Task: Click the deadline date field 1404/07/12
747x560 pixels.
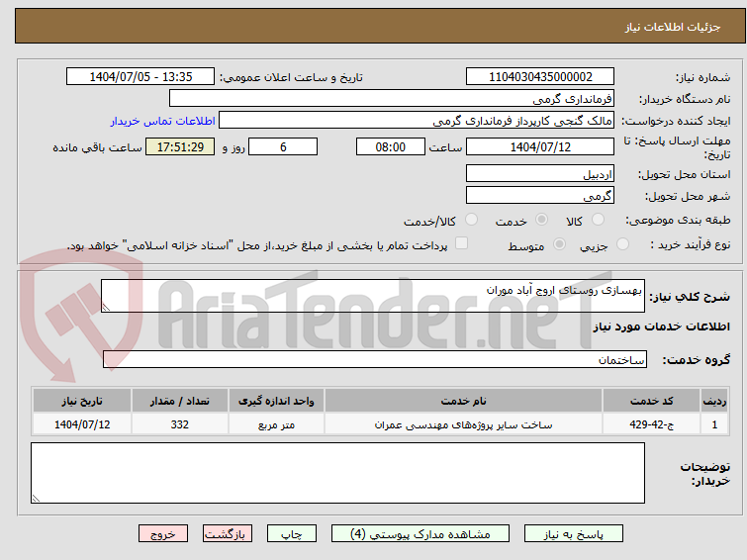Action: (x=540, y=146)
